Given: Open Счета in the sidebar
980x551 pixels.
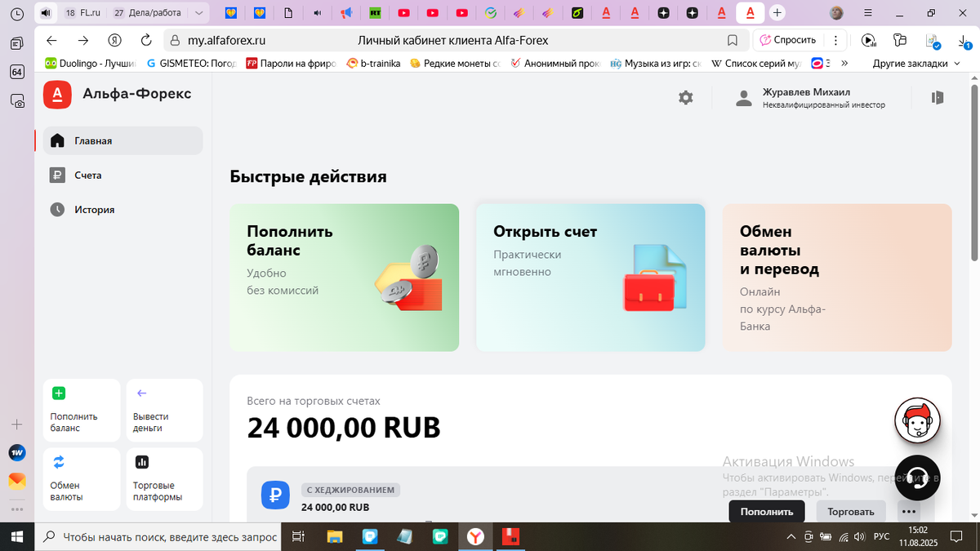Looking at the screenshot, I should (122, 175).
